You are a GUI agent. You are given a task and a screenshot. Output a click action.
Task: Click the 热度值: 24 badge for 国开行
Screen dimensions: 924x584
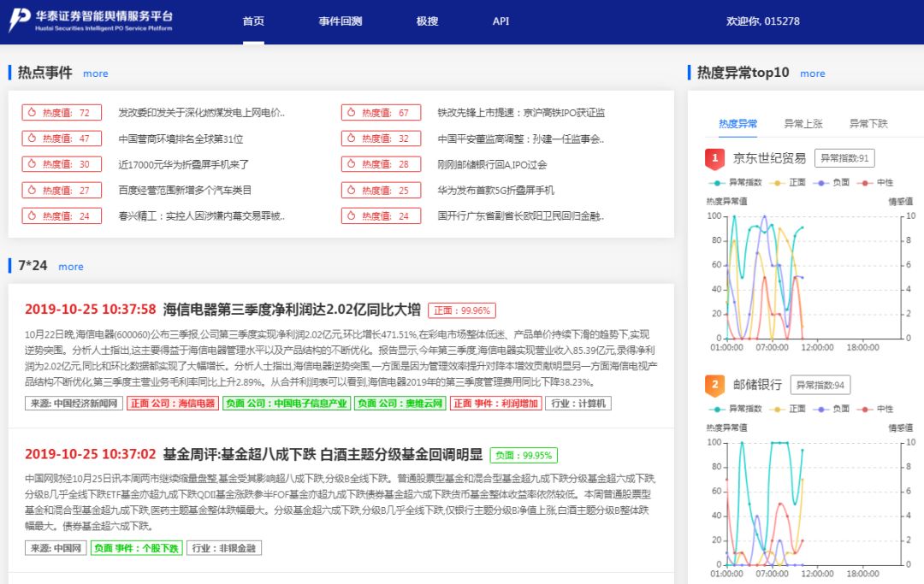pyautogui.click(x=382, y=216)
